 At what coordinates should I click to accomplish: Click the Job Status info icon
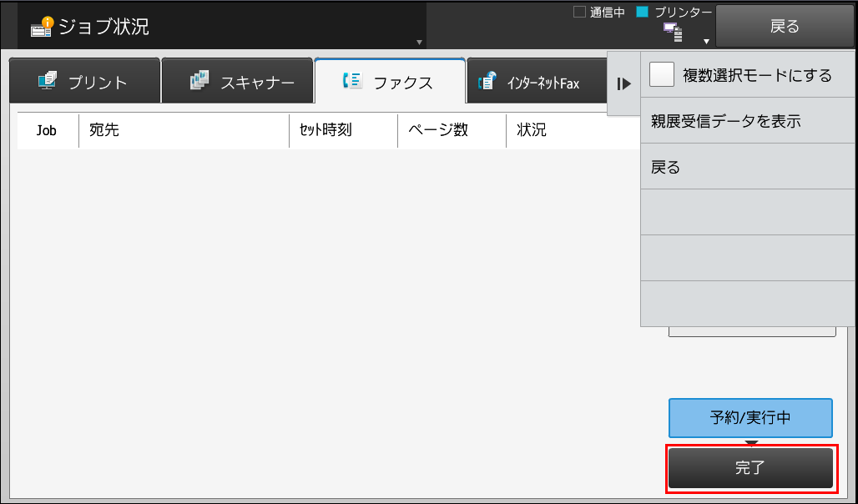coord(41,26)
